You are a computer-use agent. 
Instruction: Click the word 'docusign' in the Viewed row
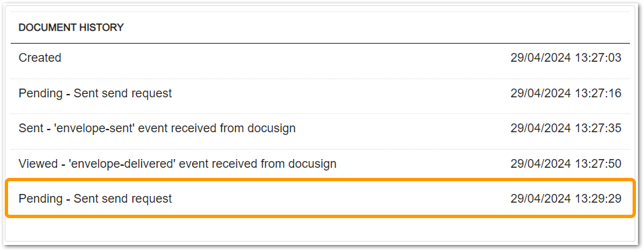click(x=312, y=164)
